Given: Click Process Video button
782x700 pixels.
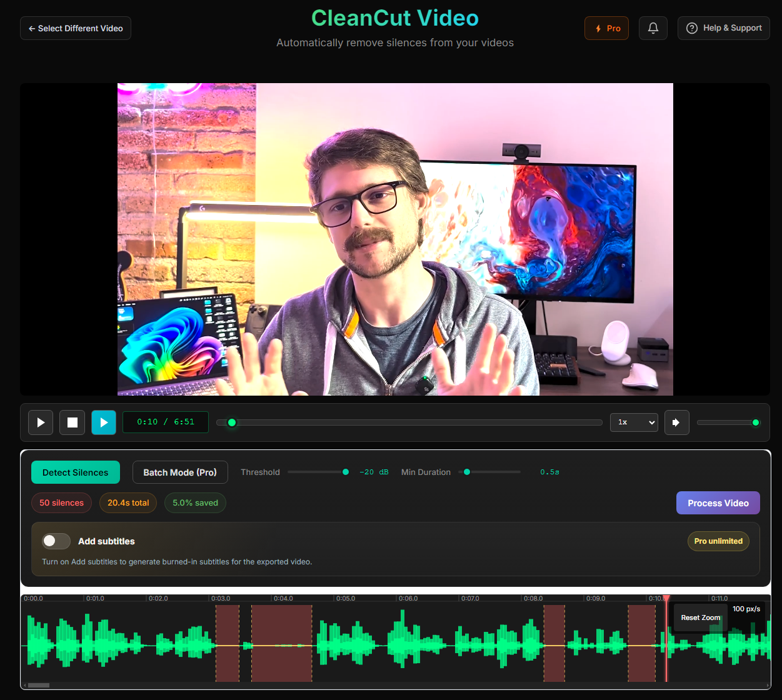Looking at the screenshot, I should 718,503.
